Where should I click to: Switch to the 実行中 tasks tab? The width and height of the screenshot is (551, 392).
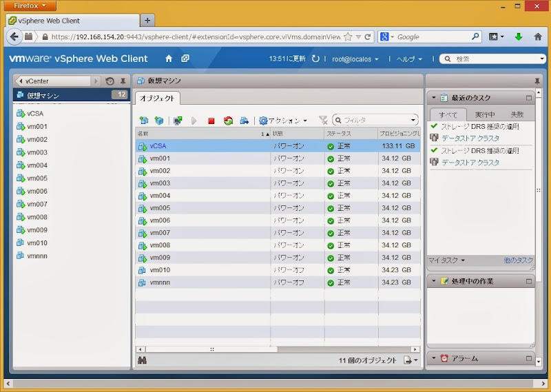[x=485, y=114]
